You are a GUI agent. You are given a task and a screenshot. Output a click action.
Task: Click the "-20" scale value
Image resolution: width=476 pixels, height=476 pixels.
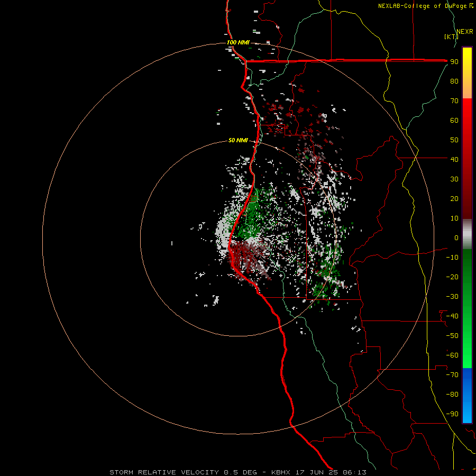tap(452, 277)
